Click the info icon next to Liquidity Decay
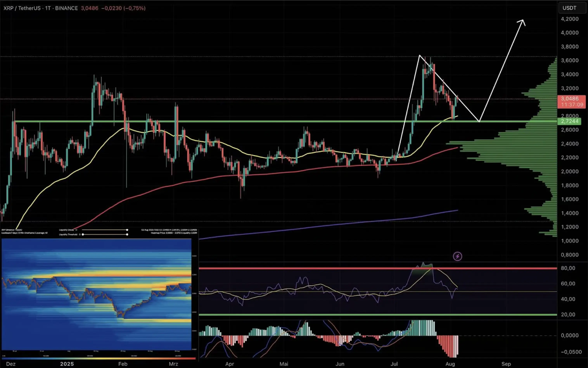The image size is (588, 368). pyautogui.click(x=76, y=230)
